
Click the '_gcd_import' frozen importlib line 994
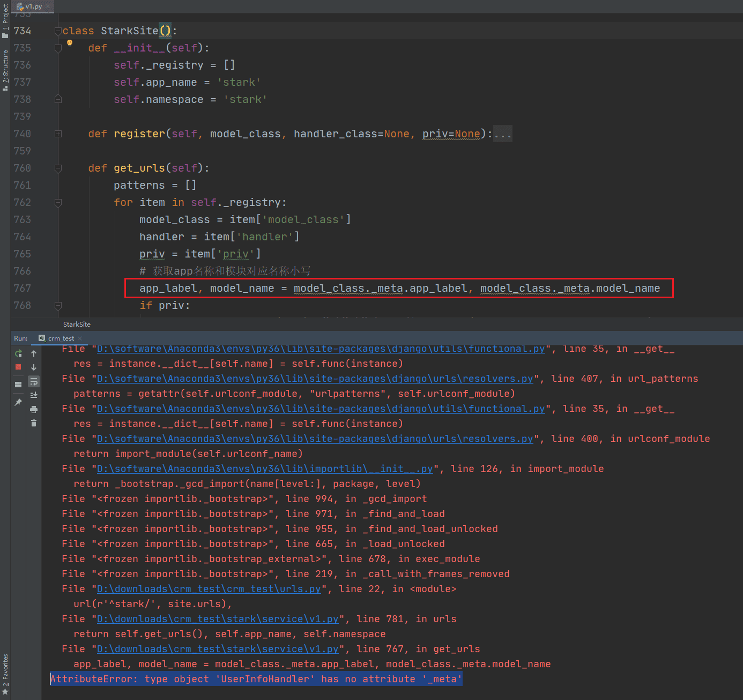(244, 499)
